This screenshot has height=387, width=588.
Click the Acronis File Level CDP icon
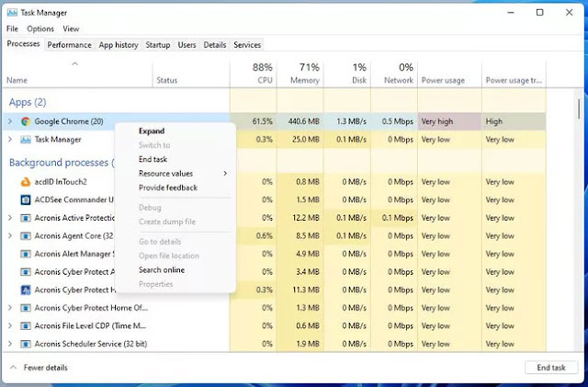pyautogui.click(x=26, y=325)
